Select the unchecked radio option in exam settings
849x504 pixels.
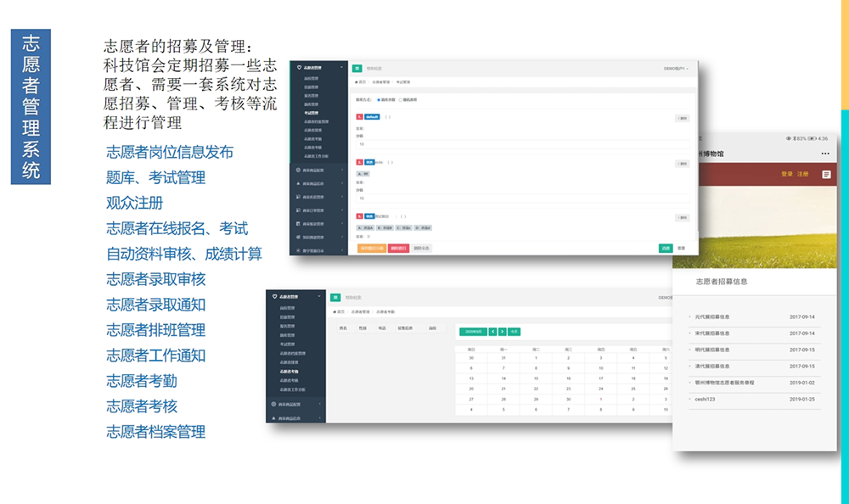(x=401, y=100)
